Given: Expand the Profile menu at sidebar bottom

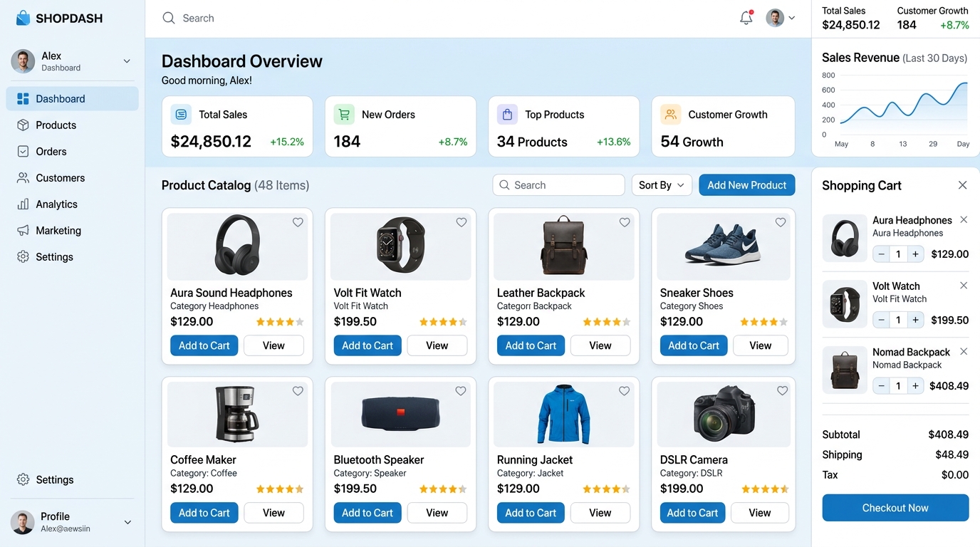Looking at the screenshot, I should (x=127, y=522).
